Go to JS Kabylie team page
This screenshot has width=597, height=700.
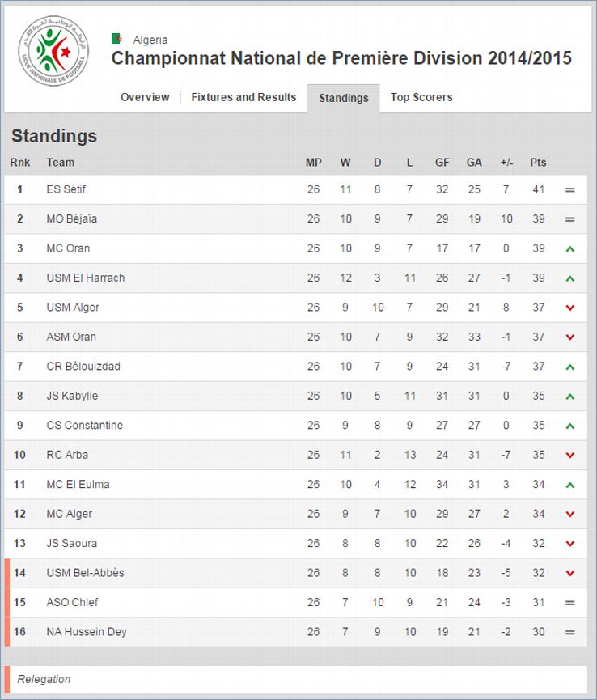coord(72,396)
